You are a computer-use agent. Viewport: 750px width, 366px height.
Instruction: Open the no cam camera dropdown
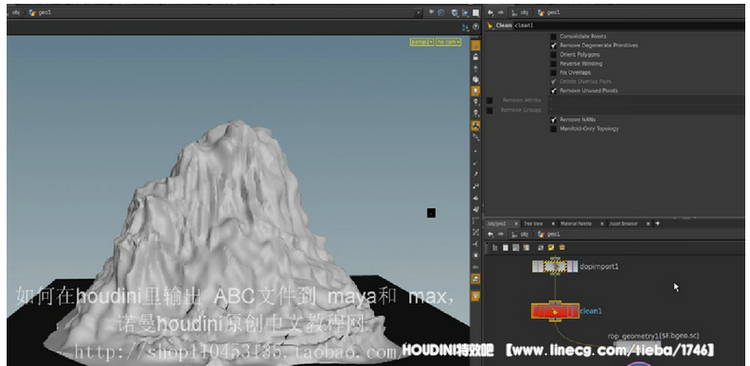[448, 42]
